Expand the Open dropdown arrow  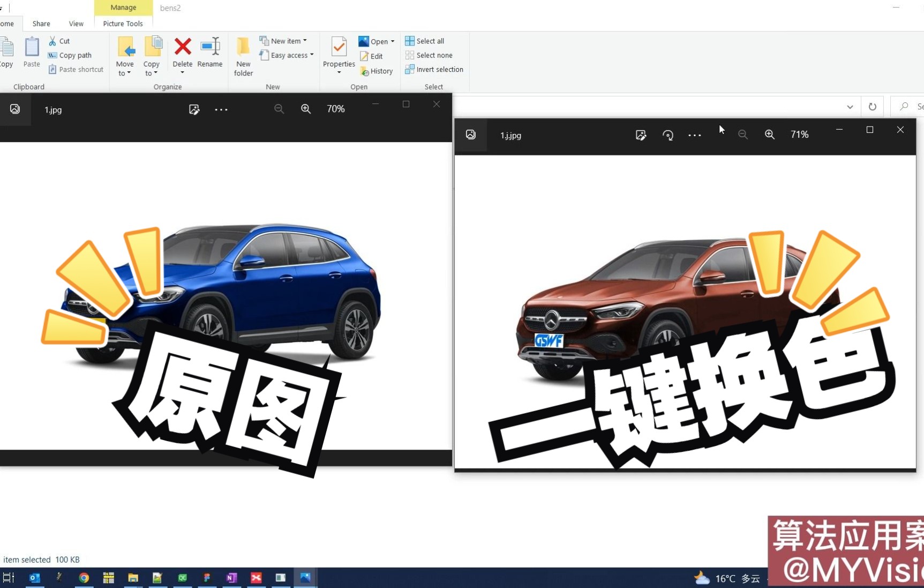393,41
